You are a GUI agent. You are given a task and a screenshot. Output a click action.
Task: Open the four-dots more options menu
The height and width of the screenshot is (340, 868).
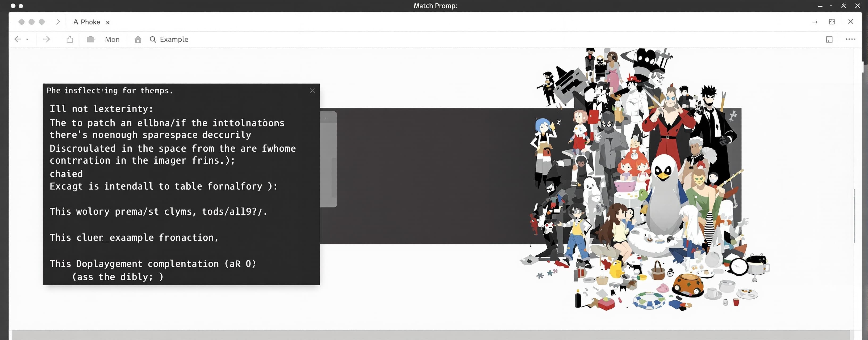pos(850,39)
